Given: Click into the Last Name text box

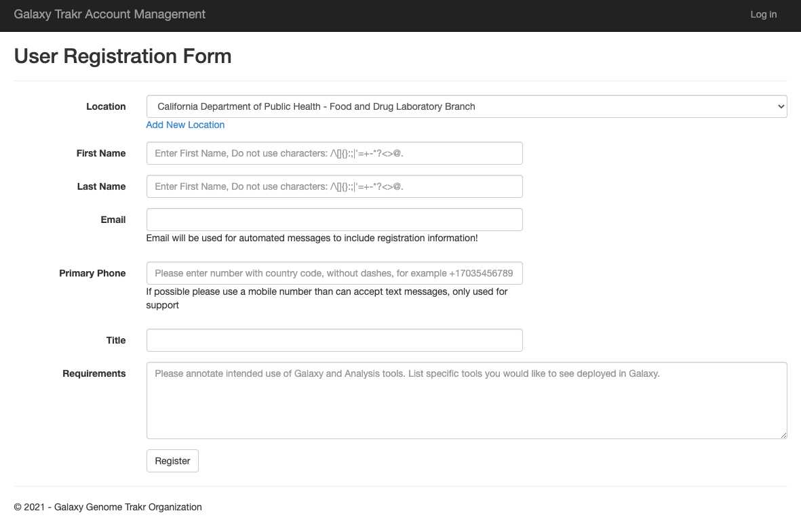Looking at the screenshot, I should click(334, 186).
